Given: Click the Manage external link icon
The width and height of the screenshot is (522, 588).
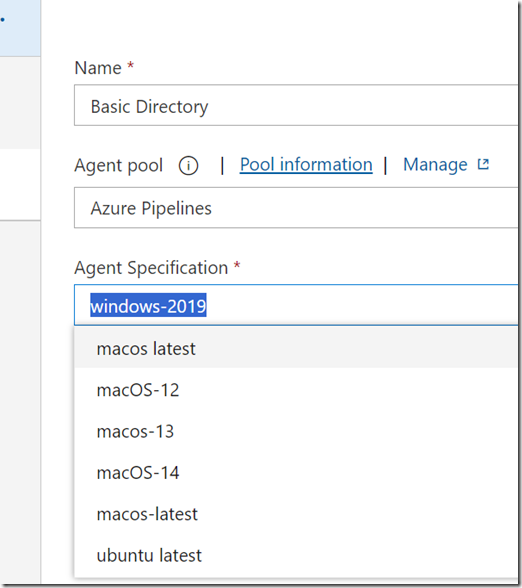Looking at the screenshot, I should click(483, 164).
